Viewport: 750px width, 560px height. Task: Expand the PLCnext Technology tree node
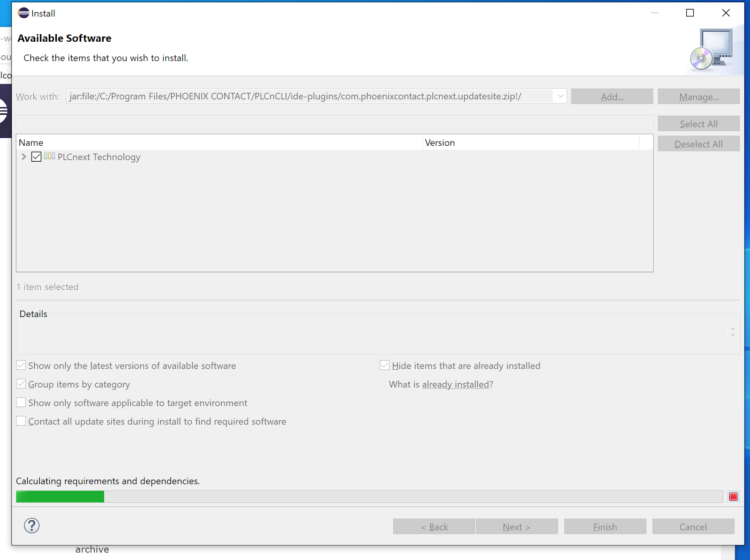(24, 157)
